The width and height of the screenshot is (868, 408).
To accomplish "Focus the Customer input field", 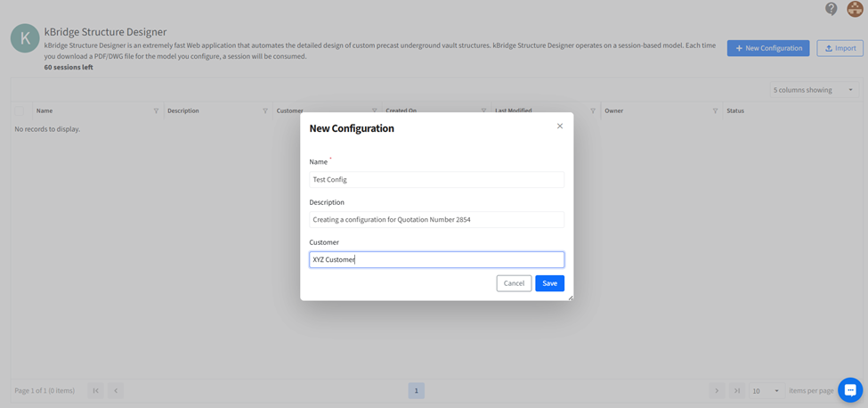I will pyautogui.click(x=437, y=259).
